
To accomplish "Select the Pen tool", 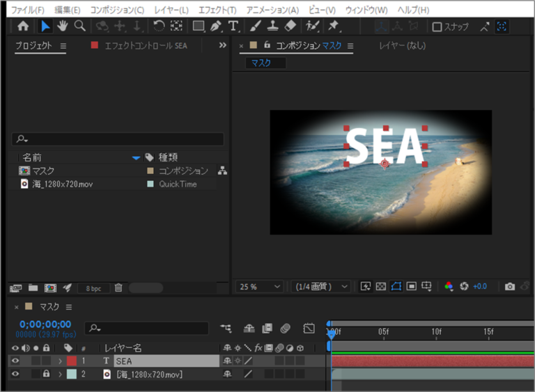I will (216, 26).
